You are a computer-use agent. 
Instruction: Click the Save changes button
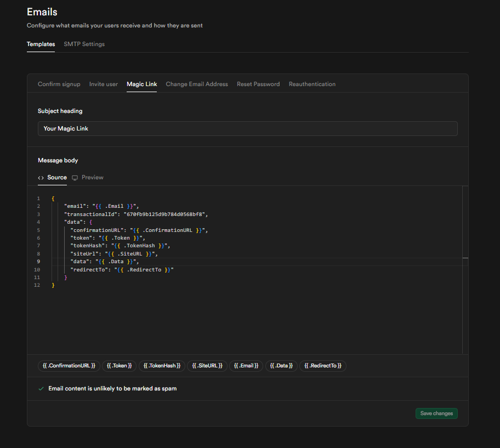[436, 413]
